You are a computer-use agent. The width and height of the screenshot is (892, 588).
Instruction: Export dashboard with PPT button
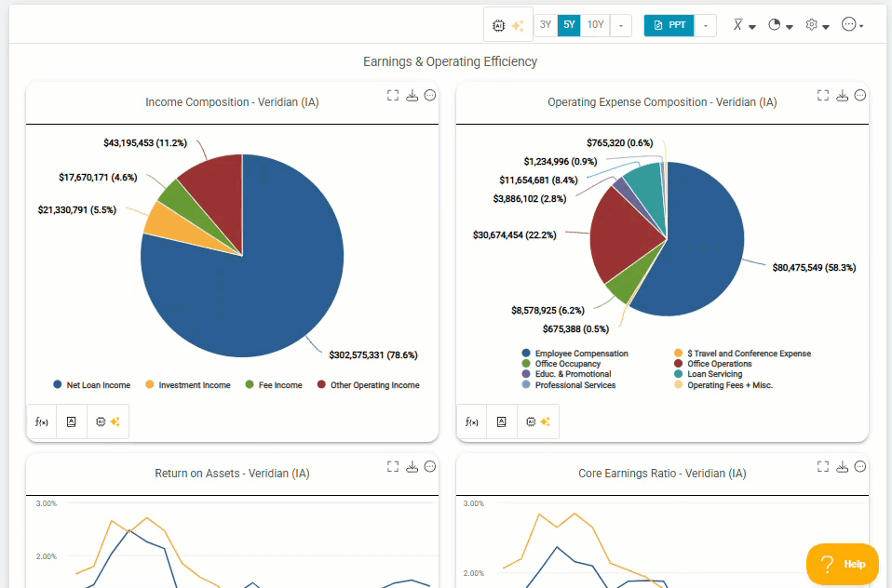click(x=669, y=26)
